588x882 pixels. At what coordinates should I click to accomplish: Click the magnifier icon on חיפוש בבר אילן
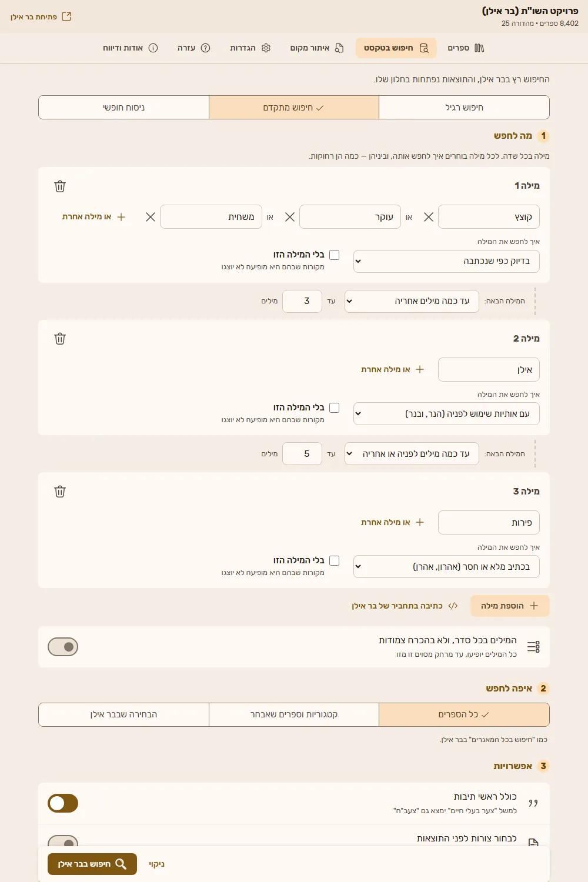tap(121, 864)
